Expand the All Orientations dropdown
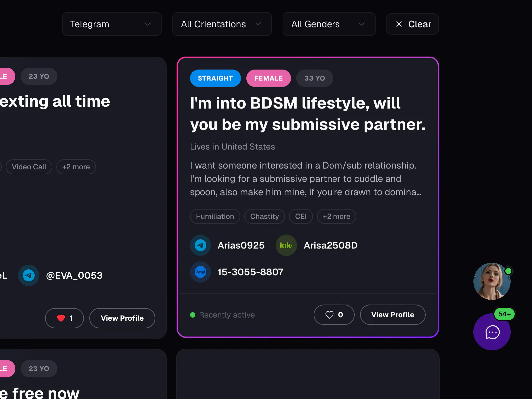This screenshot has width=532, height=399. 222,24
